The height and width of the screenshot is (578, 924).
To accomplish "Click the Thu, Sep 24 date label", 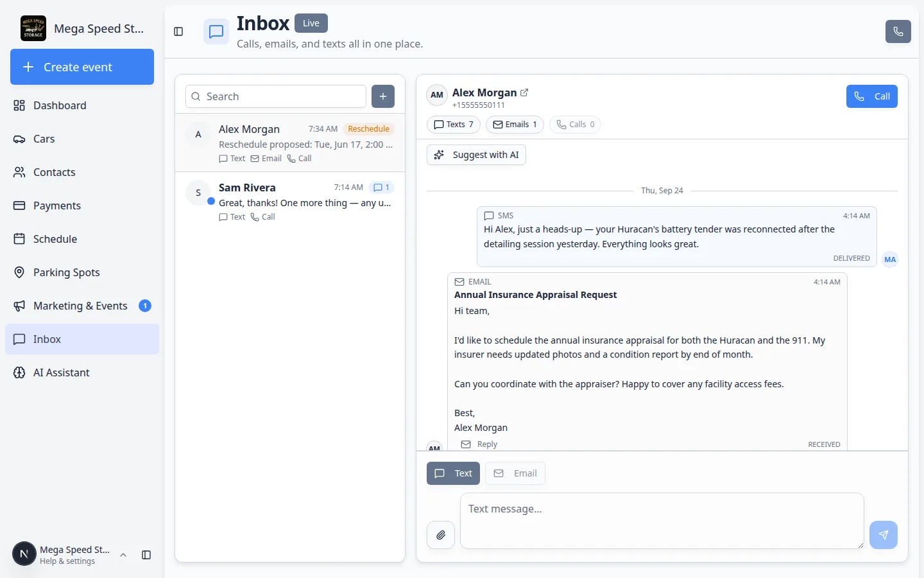I will 662,191.
